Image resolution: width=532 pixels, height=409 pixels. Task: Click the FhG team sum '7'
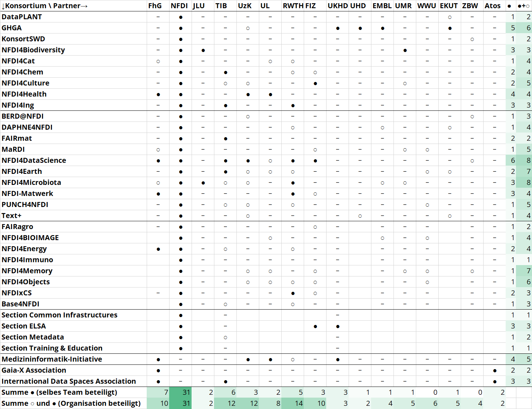[158, 392]
